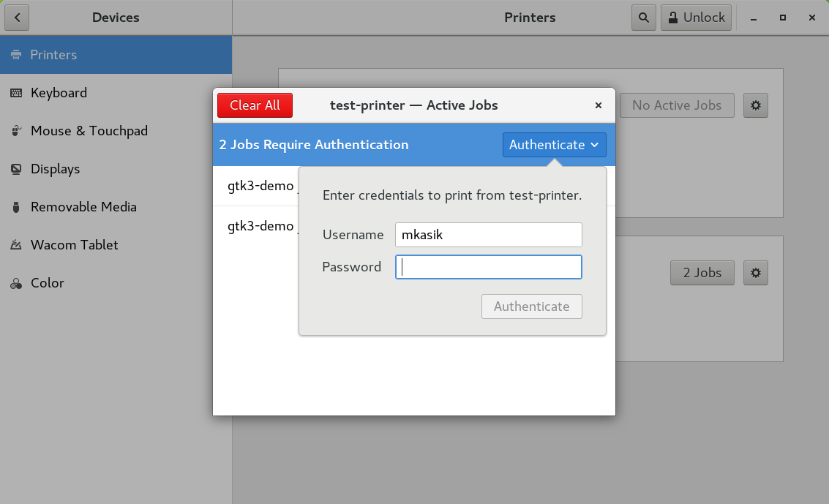Click the Unlock button
This screenshot has height=504, width=829.
[696, 18]
